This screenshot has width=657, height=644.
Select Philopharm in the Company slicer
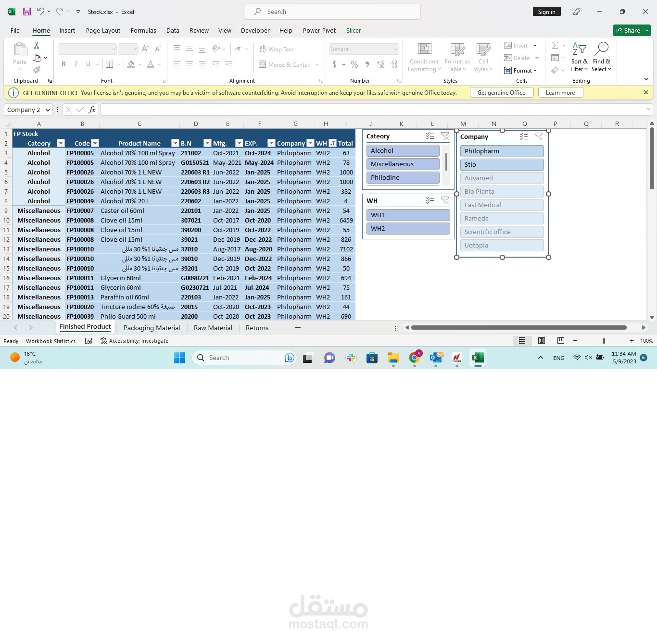502,151
